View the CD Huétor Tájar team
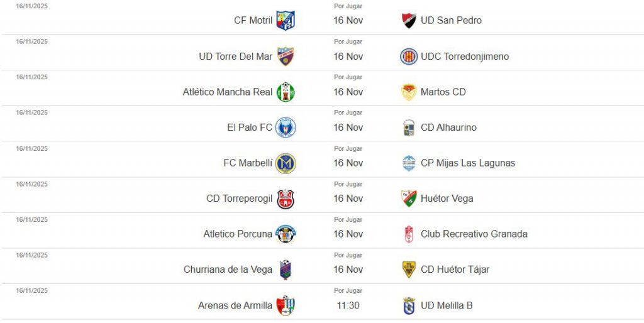This screenshot has width=644, height=323. point(455,270)
